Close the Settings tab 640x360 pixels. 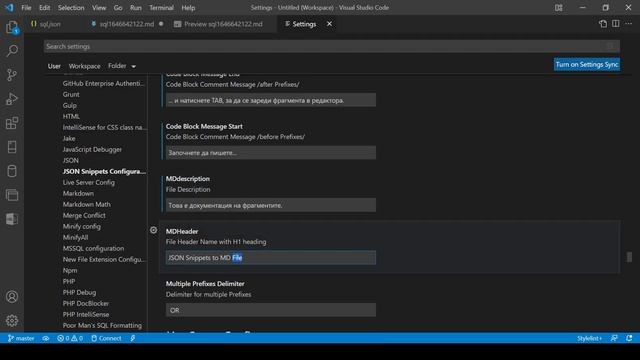(329, 24)
